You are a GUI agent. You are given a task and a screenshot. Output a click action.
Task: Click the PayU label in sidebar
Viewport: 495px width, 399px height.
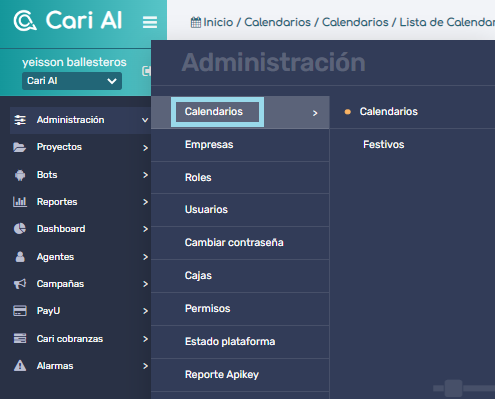pos(48,311)
